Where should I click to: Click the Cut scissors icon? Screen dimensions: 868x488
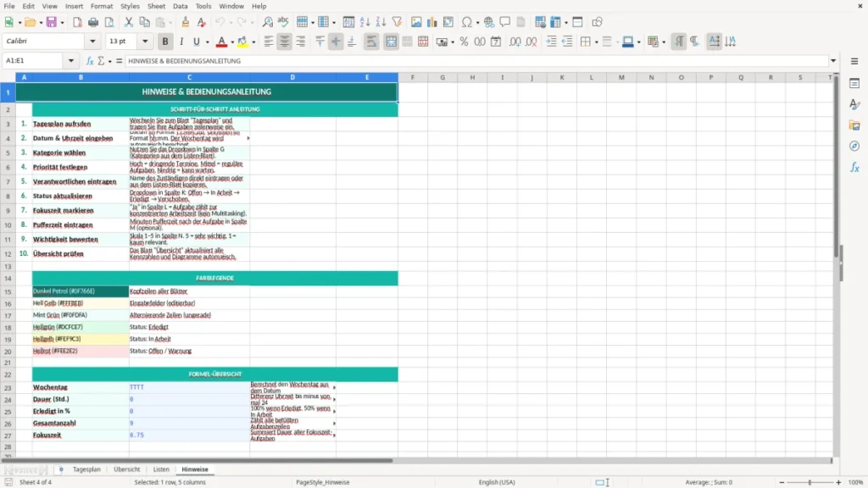[129, 22]
